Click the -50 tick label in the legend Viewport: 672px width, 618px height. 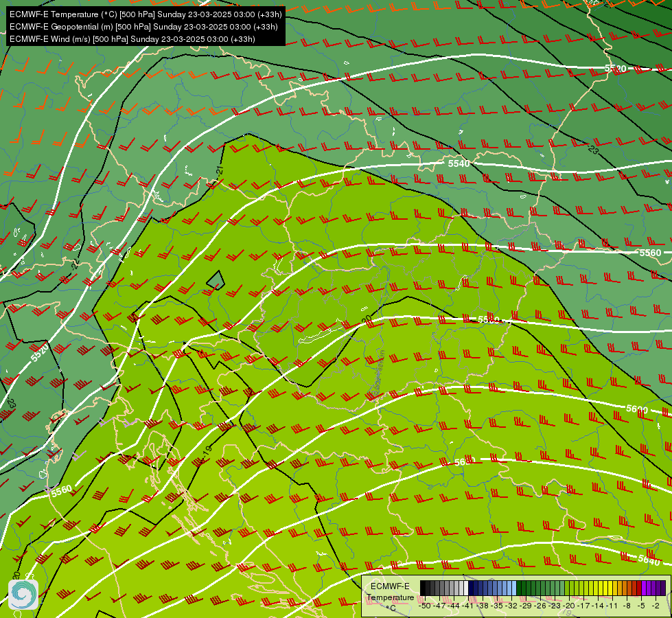coord(424,606)
